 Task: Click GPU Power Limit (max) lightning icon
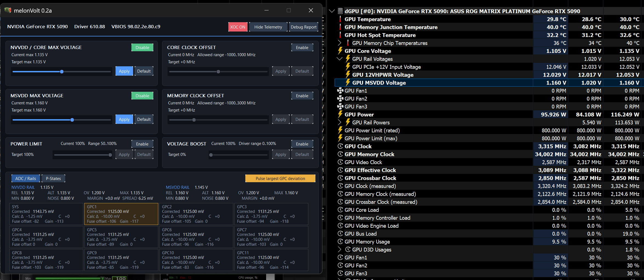click(x=340, y=138)
